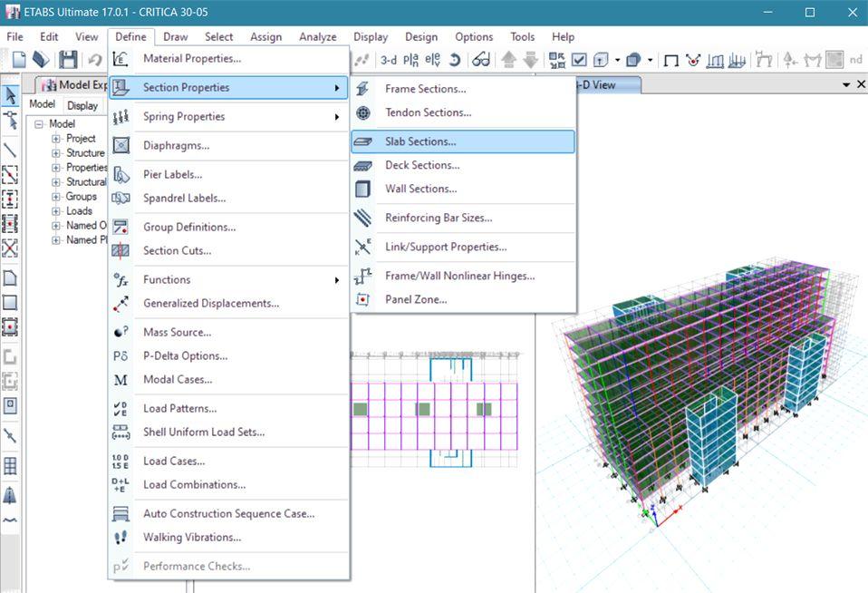
Task: Switch to the Display tab in Model Explorer
Action: point(82,105)
